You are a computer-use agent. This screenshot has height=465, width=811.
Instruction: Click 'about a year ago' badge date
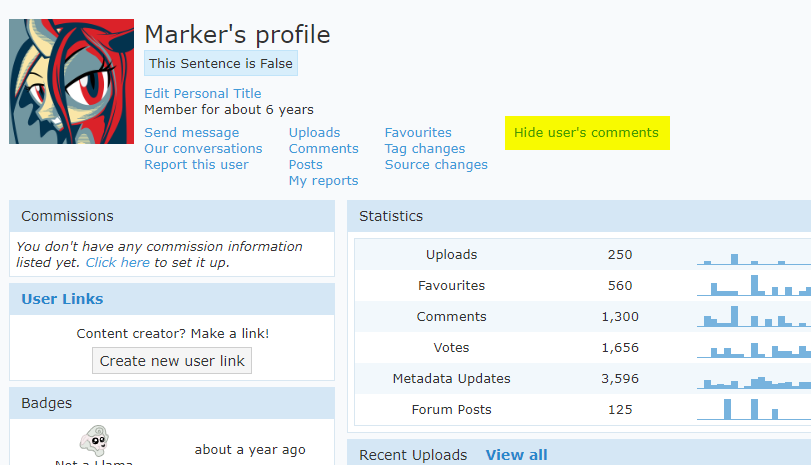[250, 449]
